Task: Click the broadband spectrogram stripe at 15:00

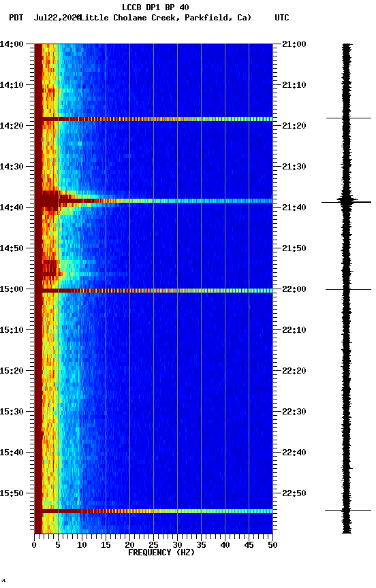Action: (x=153, y=291)
